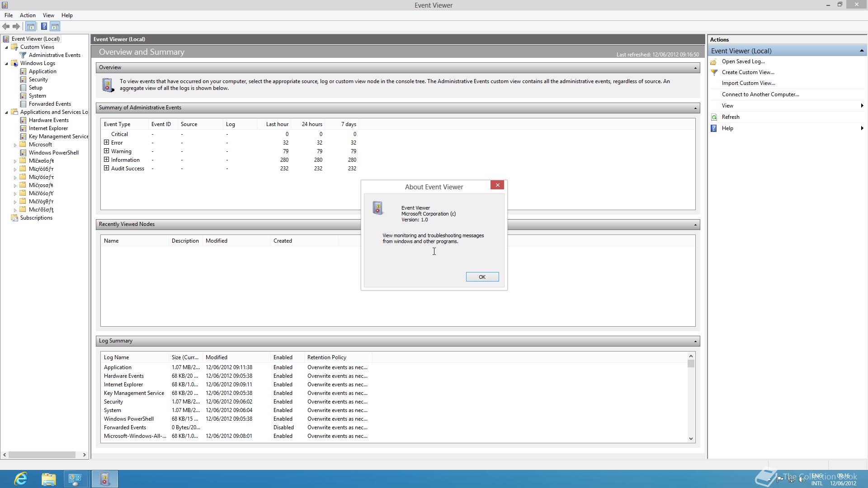Click Create Custom View funnel icon
The width and height of the screenshot is (868, 488).
point(714,72)
